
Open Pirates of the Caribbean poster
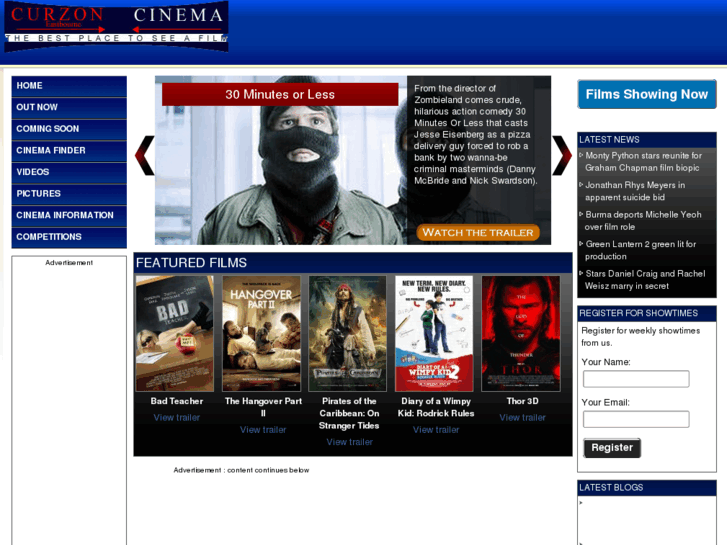348,333
